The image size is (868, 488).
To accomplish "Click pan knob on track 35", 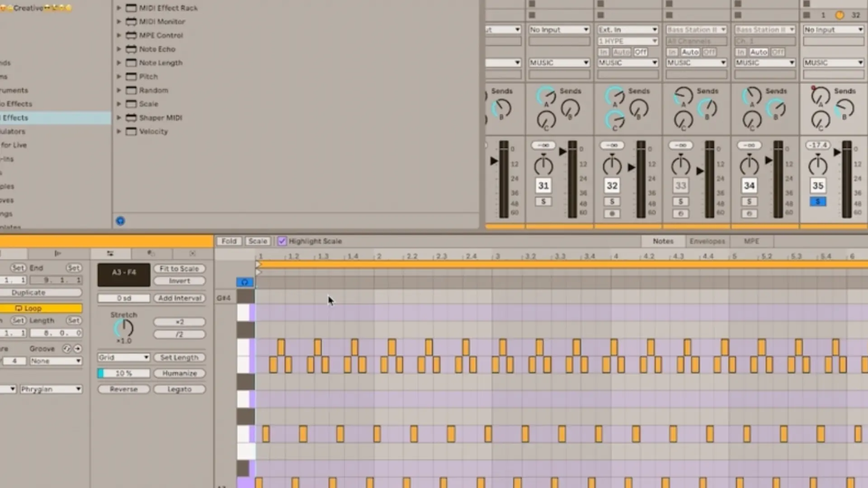I will (x=818, y=166).
